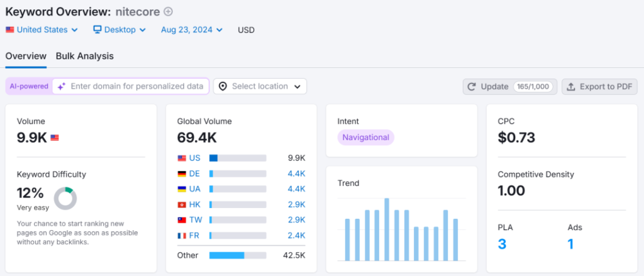Expand the Aug 23, 2024 date picker

[191, 30]
